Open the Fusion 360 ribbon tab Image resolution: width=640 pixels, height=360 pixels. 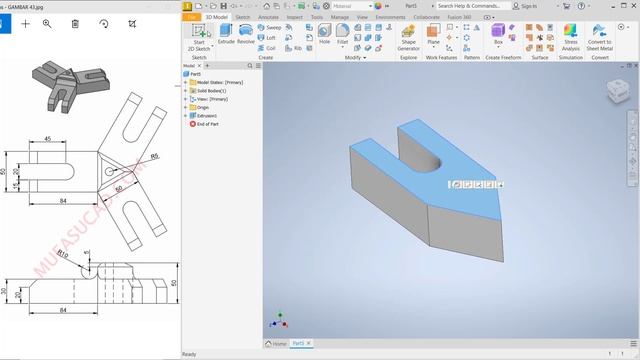coord(459,17)
